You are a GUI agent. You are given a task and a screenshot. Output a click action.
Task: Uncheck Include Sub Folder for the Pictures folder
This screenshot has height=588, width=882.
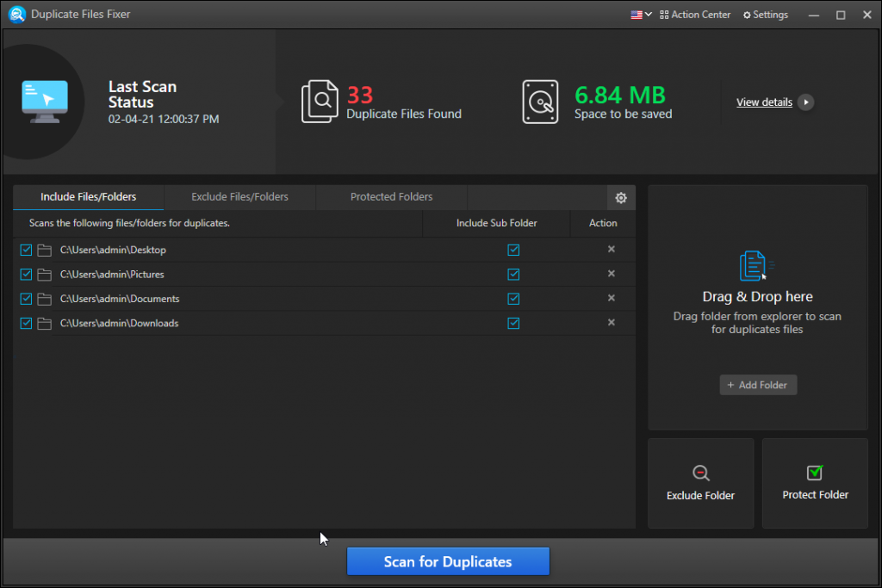(x=513, y=274)
